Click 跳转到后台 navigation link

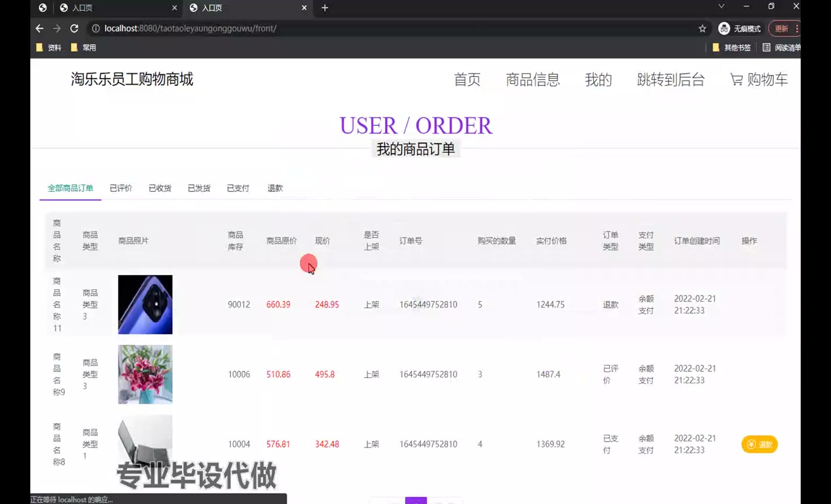671,80
